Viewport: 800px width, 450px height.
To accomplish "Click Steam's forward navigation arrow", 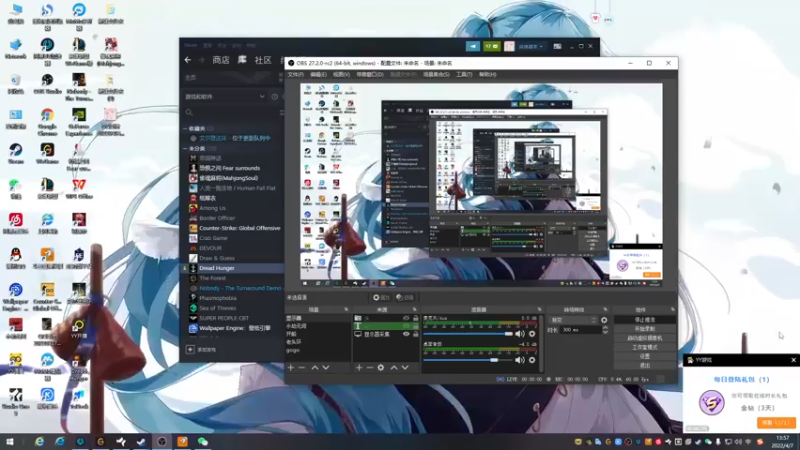I will pyautogui.click(x=202, y=60).
